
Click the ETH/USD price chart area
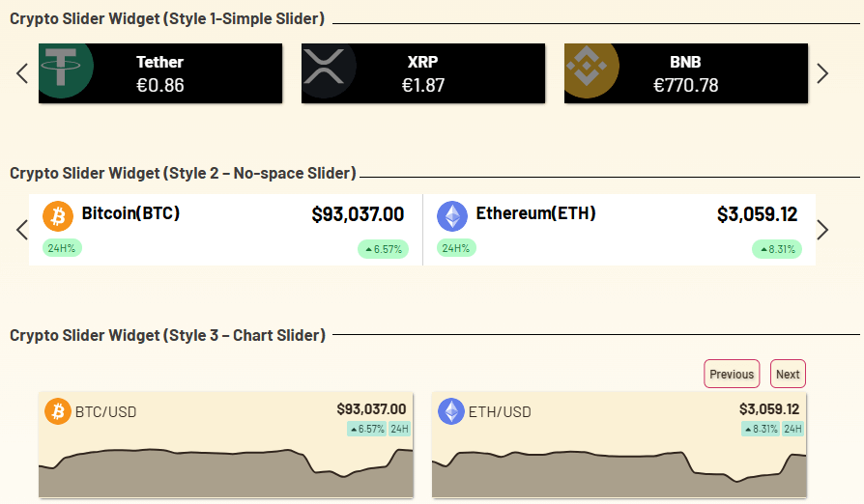click(x=619, y=473)
